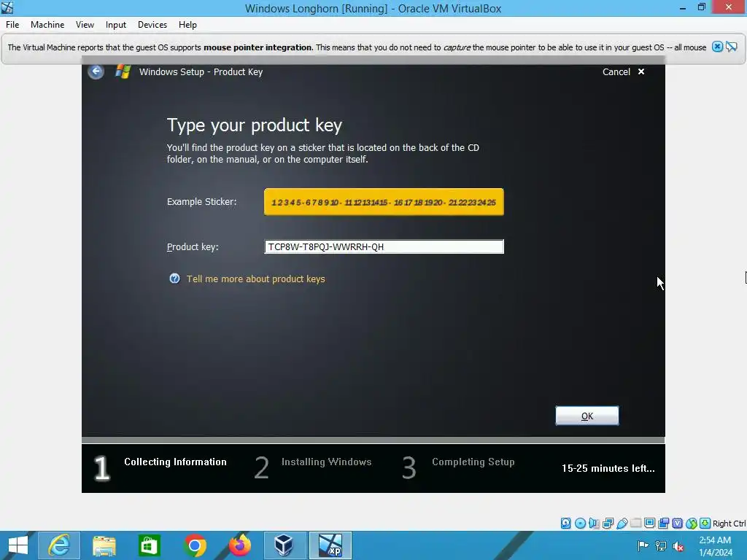Image resolution: width=747 pixels, height=560 pixels.
Task: Click the VirtualBox Manager taskbar icon
Action: (x=285, y=545)
